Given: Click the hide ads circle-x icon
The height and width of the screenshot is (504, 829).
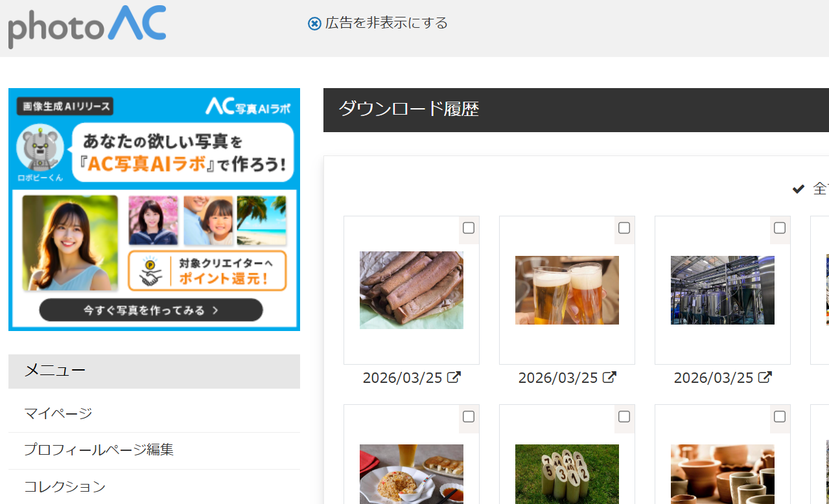Looking at the screenshot, I should pyautogui.click(x=314, y=24).
